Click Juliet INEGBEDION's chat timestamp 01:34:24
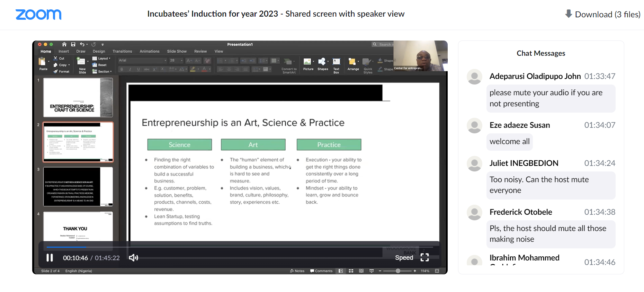The width and height of the screenshot is (644, 292). click(600, 163)
